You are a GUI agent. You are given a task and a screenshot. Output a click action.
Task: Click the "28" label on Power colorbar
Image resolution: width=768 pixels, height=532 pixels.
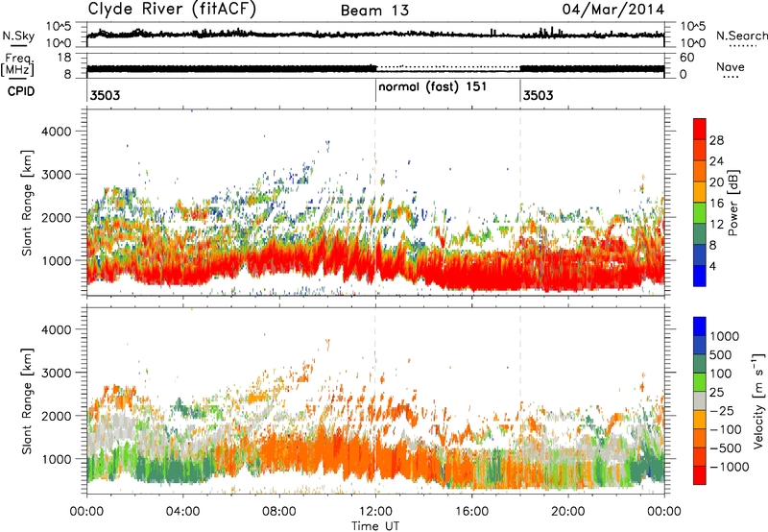click(x=716, y=140)
